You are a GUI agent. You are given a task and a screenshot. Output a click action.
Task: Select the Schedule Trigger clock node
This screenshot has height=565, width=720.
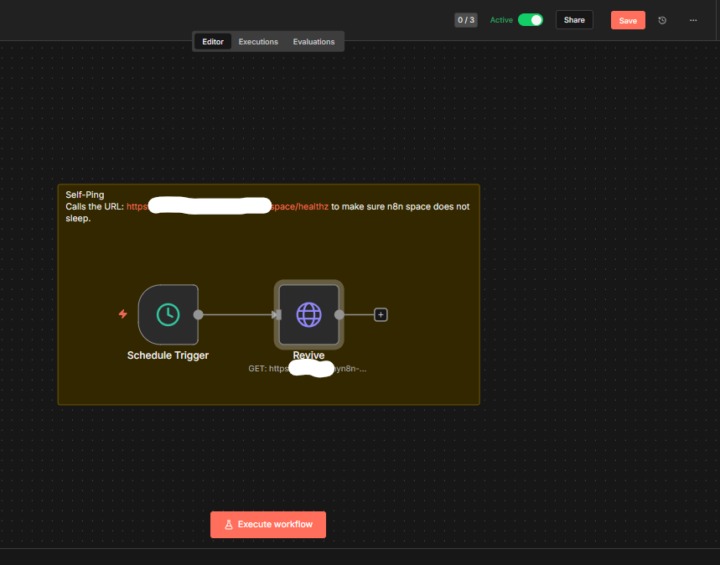click(x=168, y=314)
